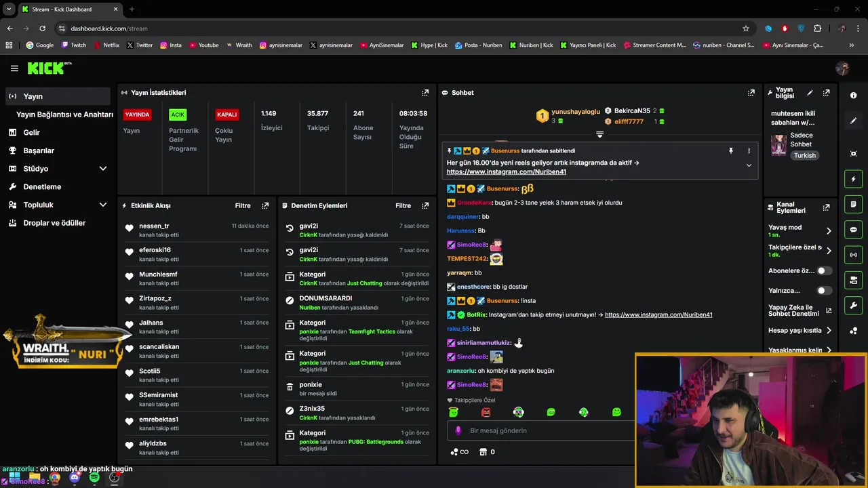Screen dimensions: 868x488
Task: Open Droplar ve ödüller in sidebar
Action: pos(54,223)
